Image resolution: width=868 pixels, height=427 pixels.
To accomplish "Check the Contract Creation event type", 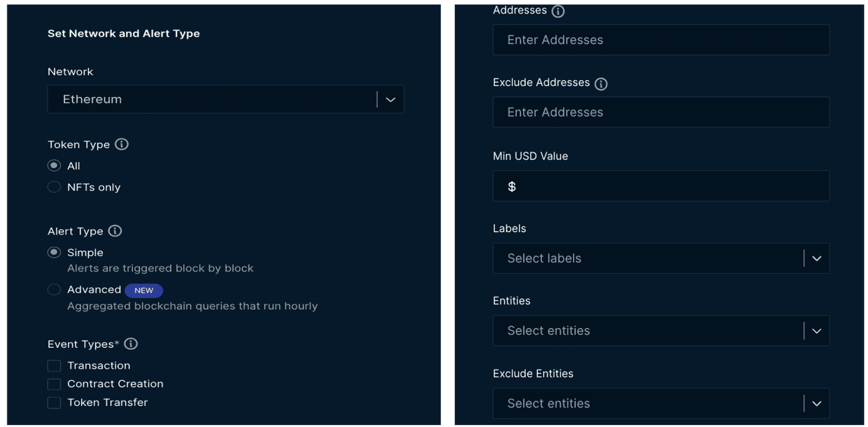I will [x=54, y=384].
